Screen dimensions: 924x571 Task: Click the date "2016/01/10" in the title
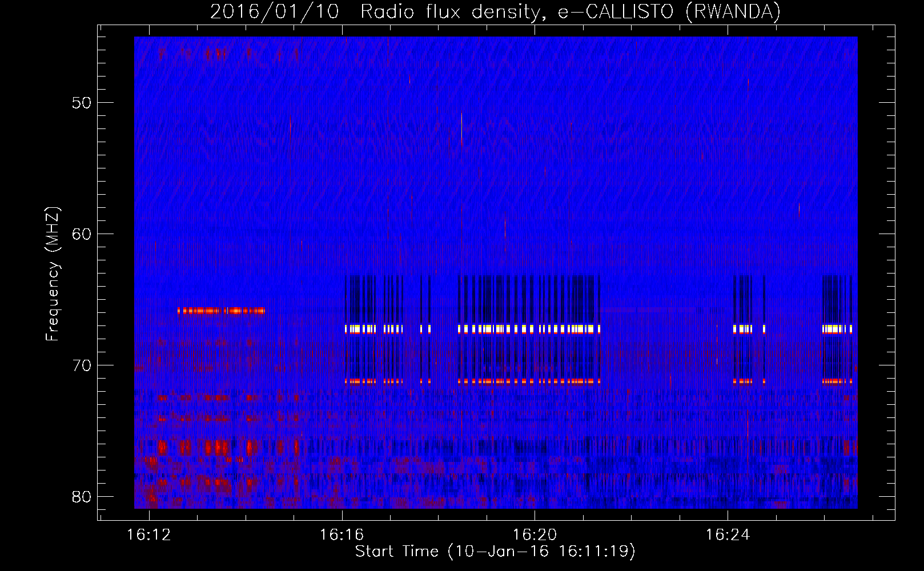[275, 11]
